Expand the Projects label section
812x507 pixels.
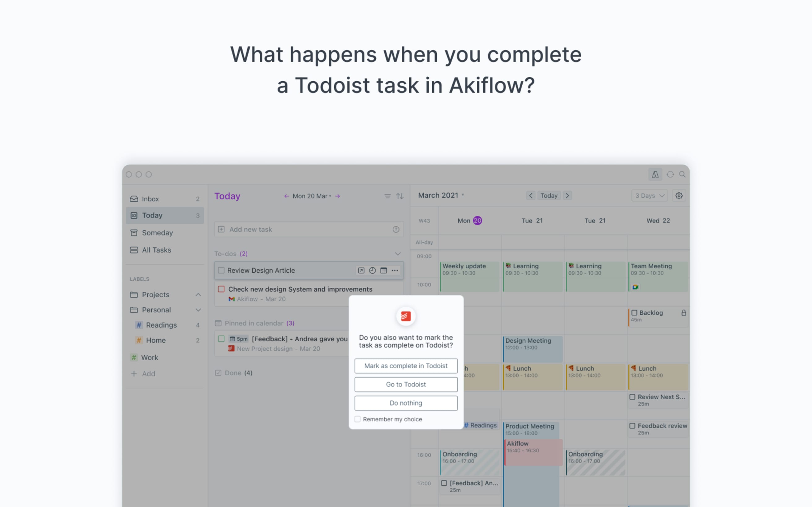point(198,294)
